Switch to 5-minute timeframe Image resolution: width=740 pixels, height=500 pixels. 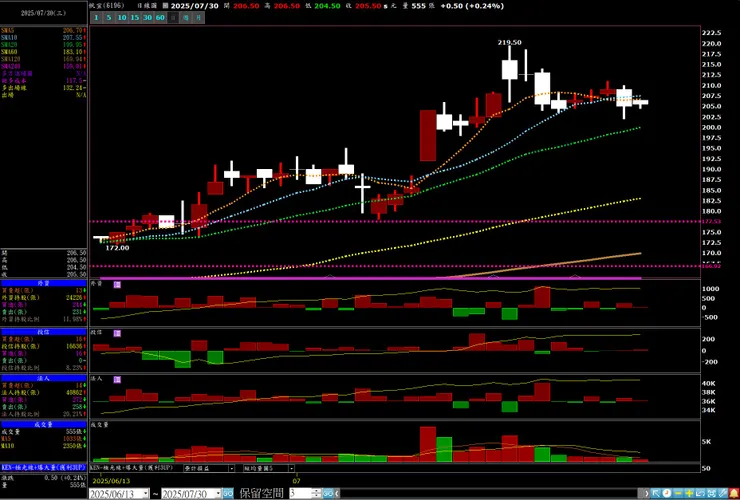click(109, 17)
